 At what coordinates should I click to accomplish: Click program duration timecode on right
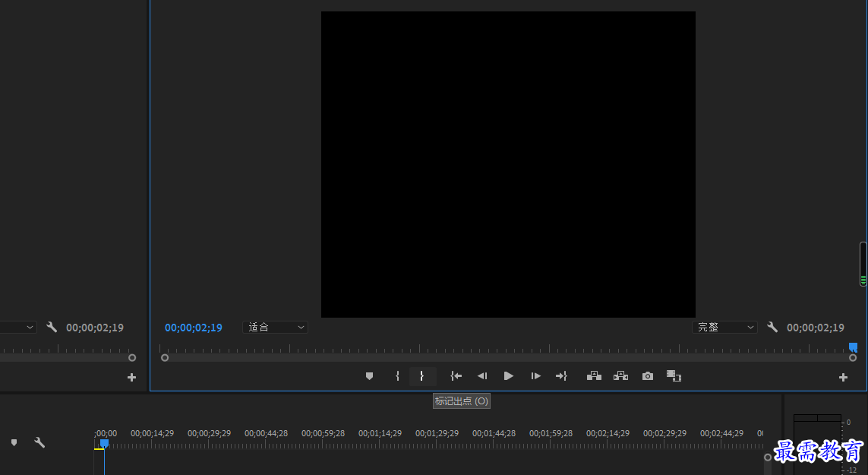(816, 328)
